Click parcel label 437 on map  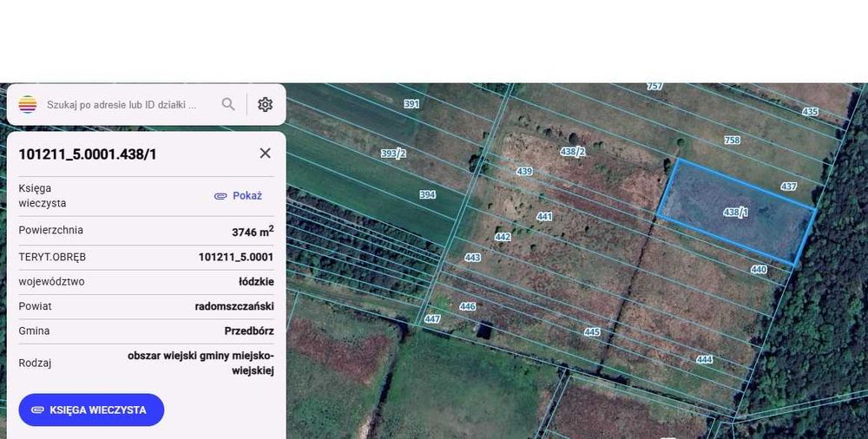click(788, 187)
